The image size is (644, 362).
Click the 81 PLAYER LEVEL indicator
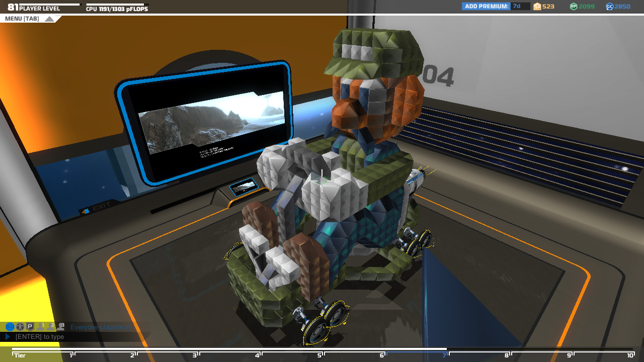(34, 8)
